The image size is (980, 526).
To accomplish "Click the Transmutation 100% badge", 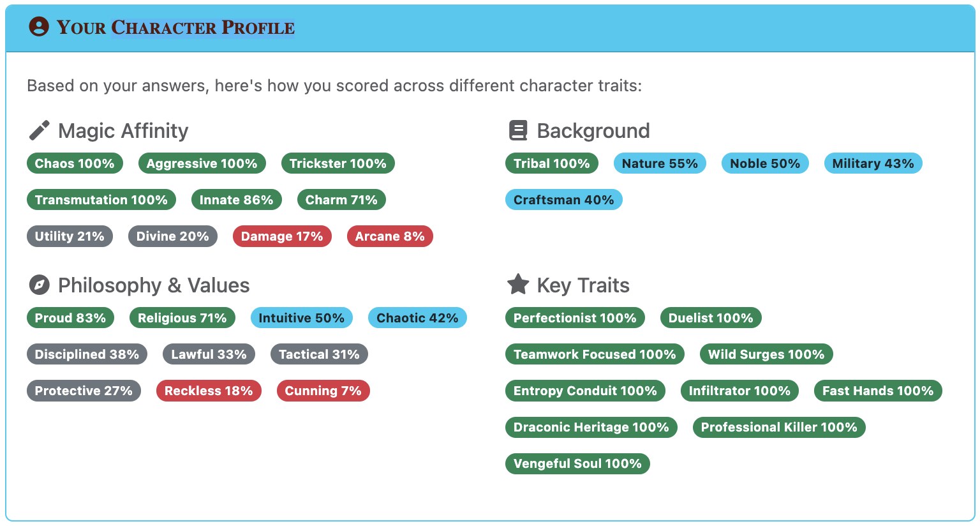I will tap(101, 199).
